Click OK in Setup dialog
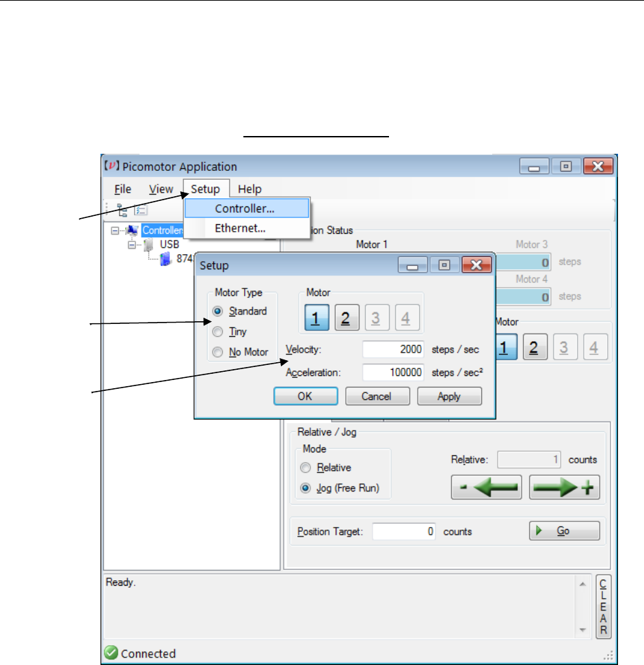This screenshot has width=644, height=665. pyautogui.click(x=306, y=396)
